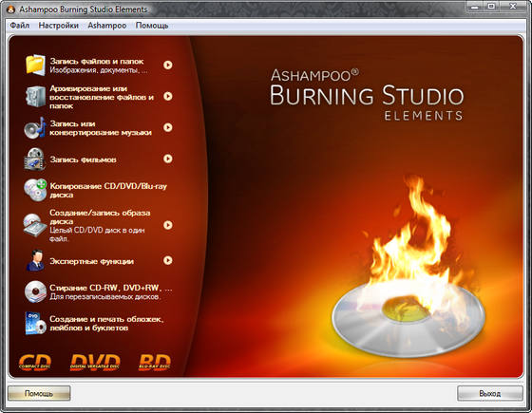Open the Ashampoo menu
This screenshot has height=413, width=532.
[106, 26]
